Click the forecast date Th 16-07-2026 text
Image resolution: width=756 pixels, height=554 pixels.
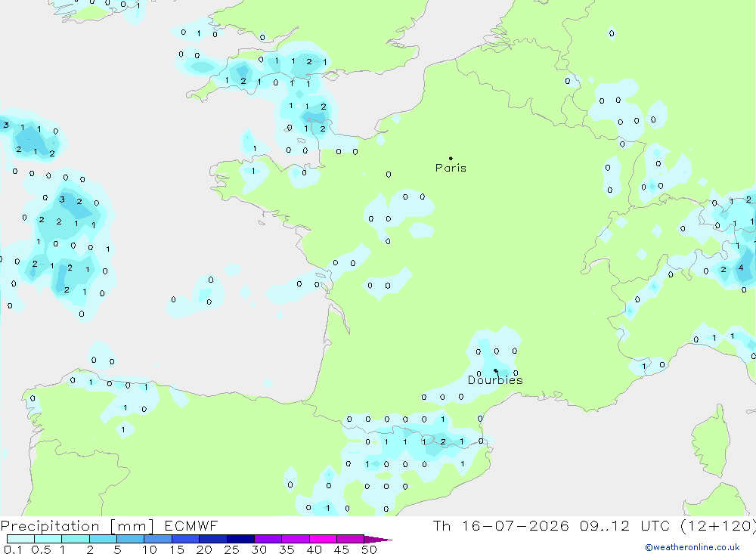coord(501,526)
